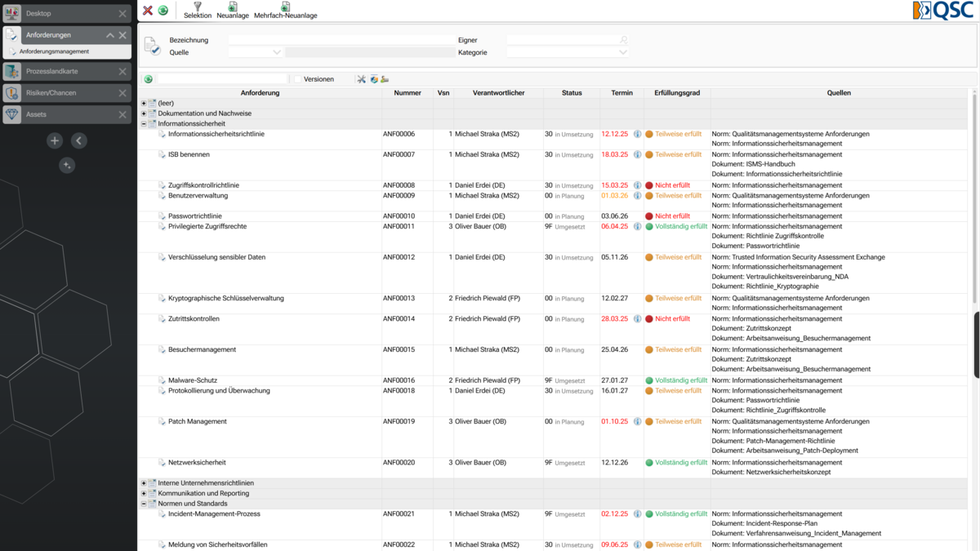
Task: Open the Quelle dropdown
Action: [x=277, y=52]
